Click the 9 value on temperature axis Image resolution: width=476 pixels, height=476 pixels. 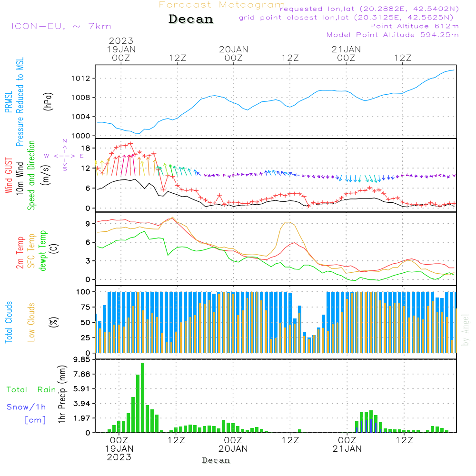(88, 224)
